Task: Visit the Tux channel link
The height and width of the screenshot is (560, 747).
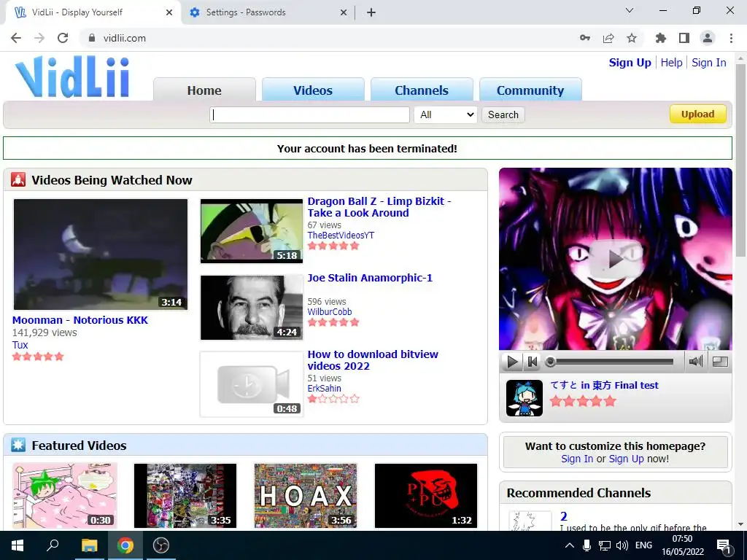Action: click(x=20, y=345)
